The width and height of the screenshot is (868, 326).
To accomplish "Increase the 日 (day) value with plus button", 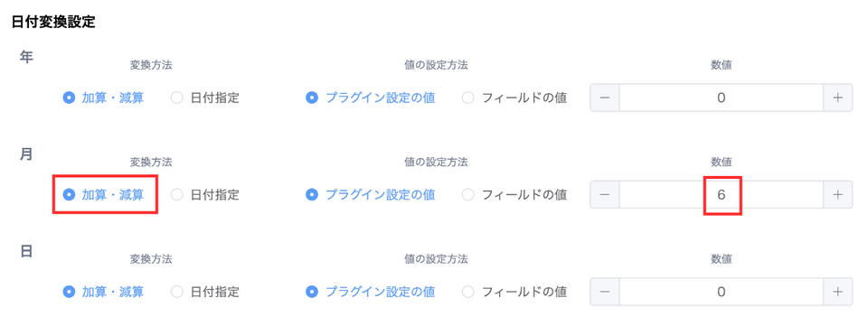I will point(837,291).
